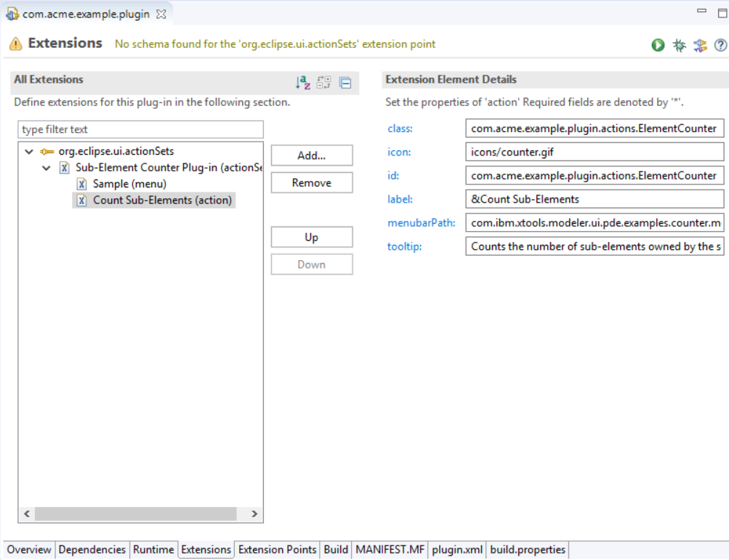
Task: Select Sub-Element Counter Plug-in (actionSet) item
Action: click(x=169, y=168)
